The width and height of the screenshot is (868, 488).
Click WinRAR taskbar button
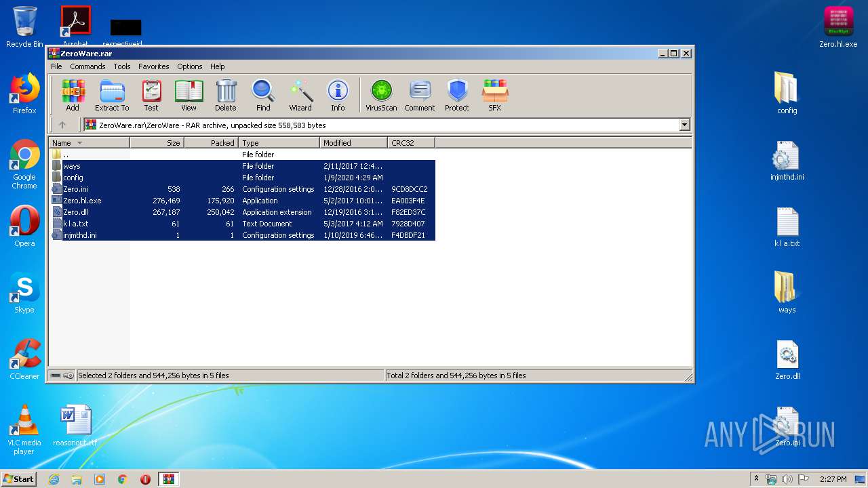pyautogui.click(x=168, y=479)
